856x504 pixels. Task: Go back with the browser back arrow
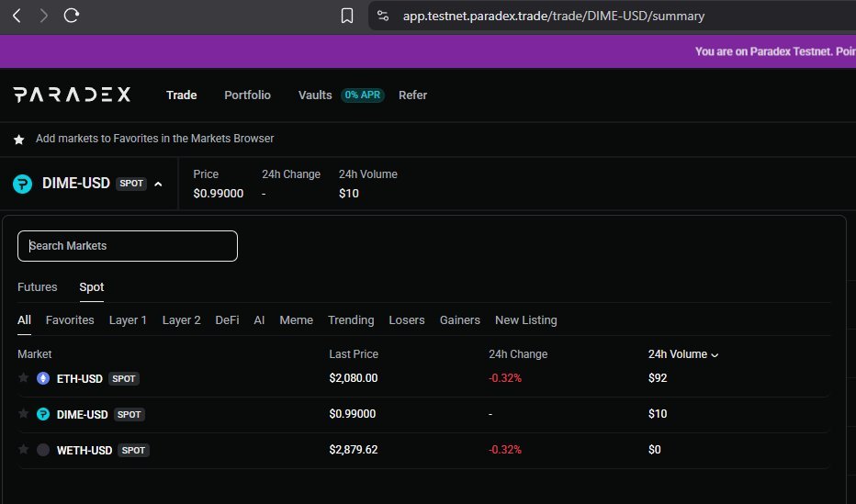(17, 16)
